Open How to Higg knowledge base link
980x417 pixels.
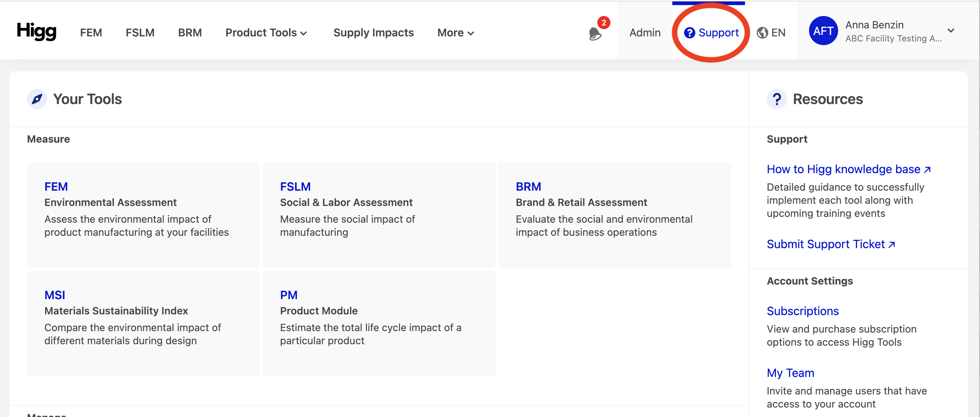tap(848, 169)
